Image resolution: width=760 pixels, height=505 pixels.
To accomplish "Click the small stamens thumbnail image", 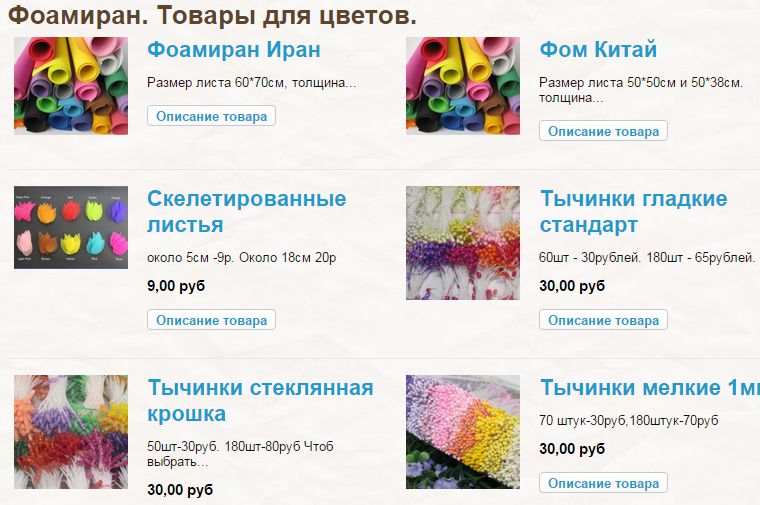I will 463,432.
